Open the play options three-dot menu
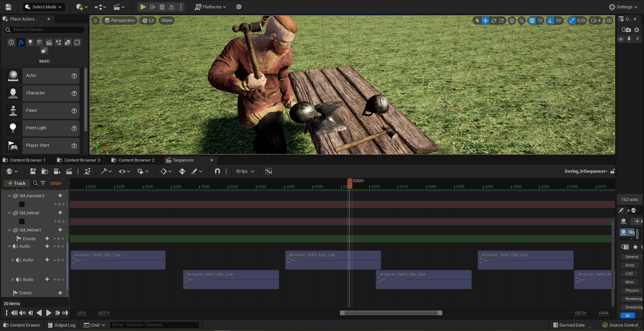This screenshot has height=331, width=644. pos(181,7)
